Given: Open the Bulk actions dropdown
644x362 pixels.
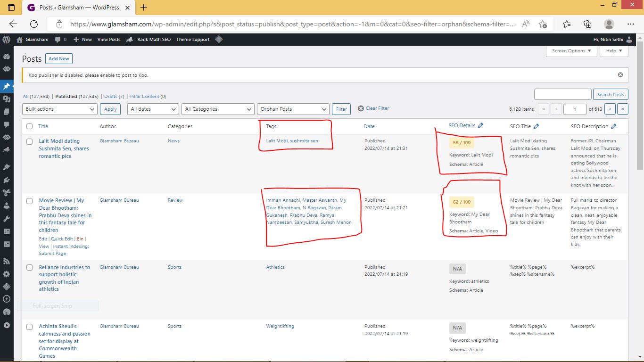Looking at the screenshot, I should coord(60,109).
